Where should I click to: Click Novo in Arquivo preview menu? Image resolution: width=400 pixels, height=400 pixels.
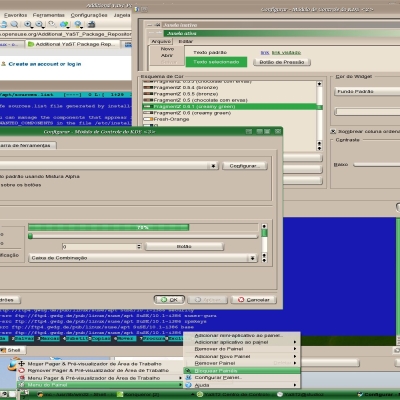point(167,49)
